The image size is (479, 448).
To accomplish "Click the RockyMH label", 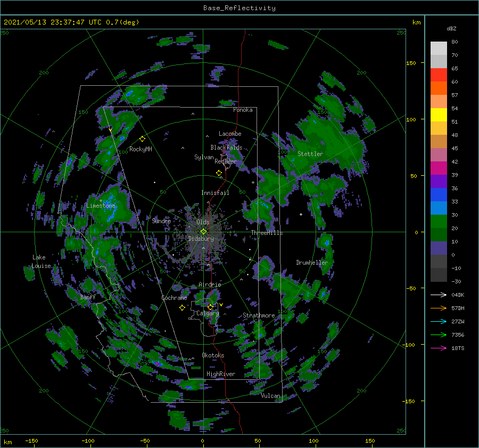I will pyautogui.click(x=141, y=149).
